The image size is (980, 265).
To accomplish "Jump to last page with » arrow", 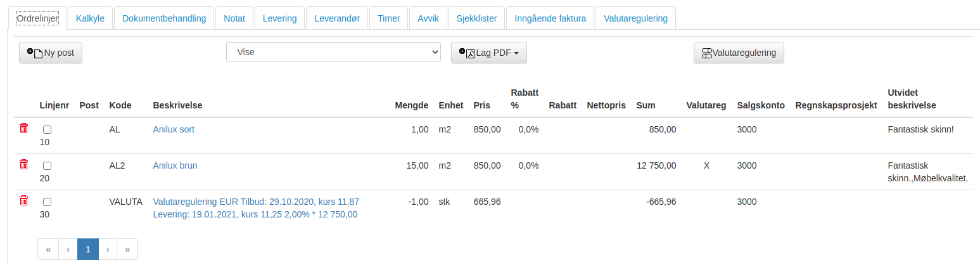I will point(127,249).
